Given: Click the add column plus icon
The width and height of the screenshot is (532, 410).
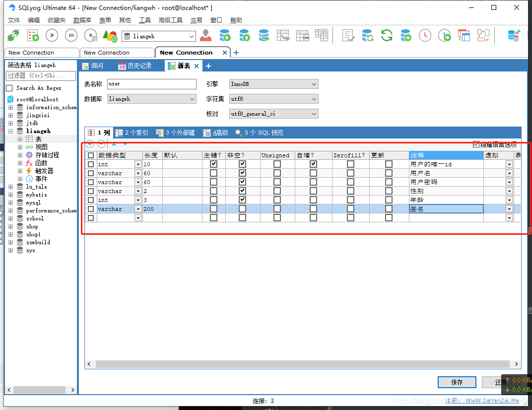Looking at the screenshot, I should click(x=90, y=144).
